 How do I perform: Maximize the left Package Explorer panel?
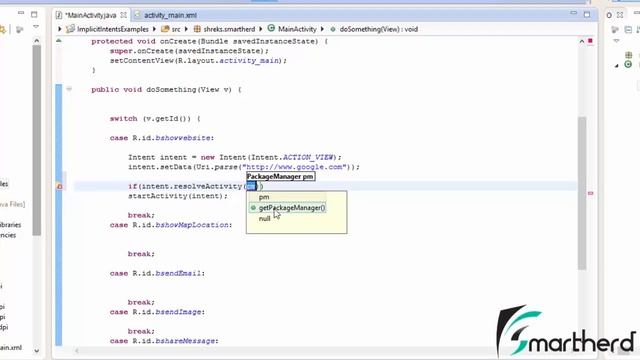tap(34, 14)
